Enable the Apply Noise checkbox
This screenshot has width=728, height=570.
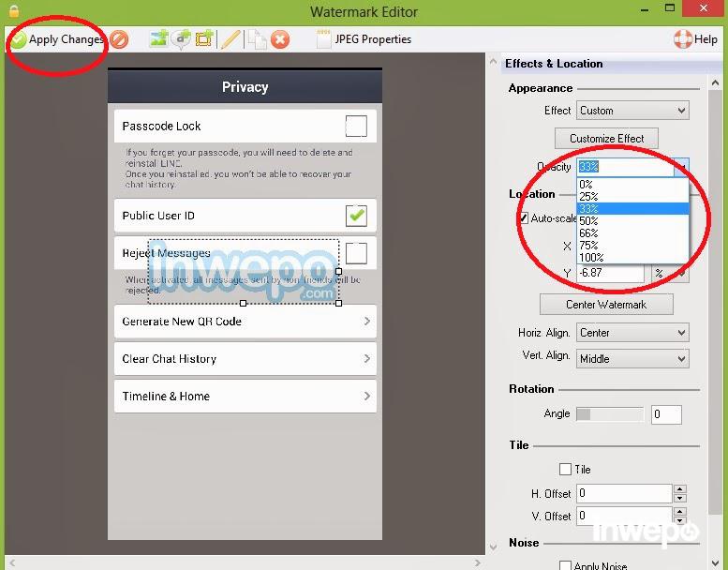click(x=565, y=565)
